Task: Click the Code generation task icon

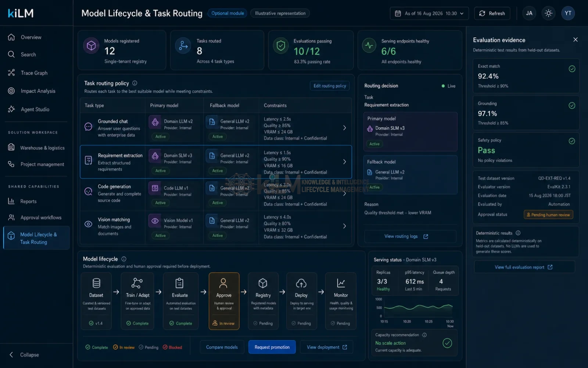Action: tap(88, 191)
